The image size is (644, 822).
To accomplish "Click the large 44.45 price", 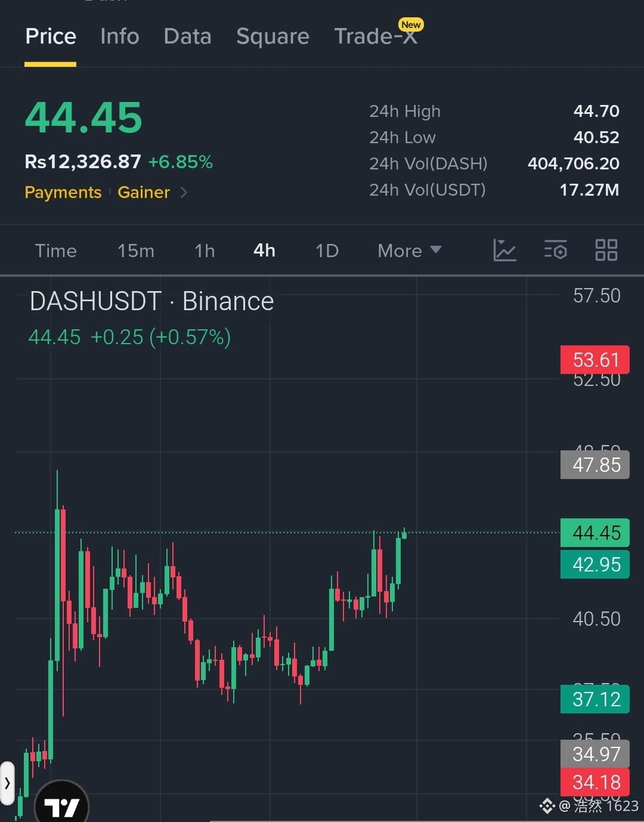I will 83,118.
